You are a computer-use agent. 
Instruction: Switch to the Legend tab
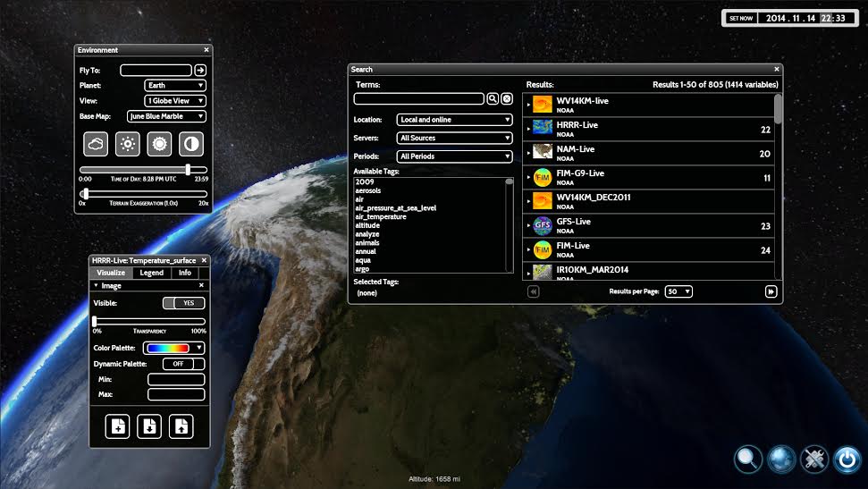(152, 273)
